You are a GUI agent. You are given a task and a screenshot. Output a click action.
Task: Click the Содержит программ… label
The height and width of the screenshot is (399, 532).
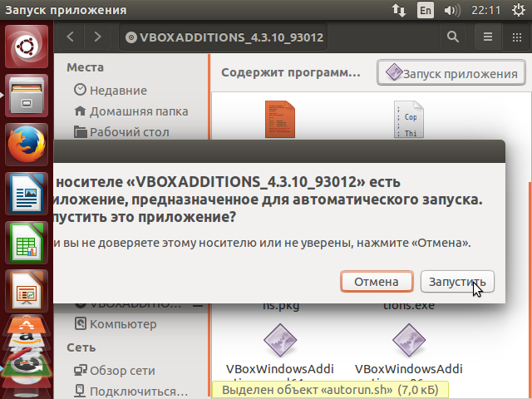[x=291, y=72]
